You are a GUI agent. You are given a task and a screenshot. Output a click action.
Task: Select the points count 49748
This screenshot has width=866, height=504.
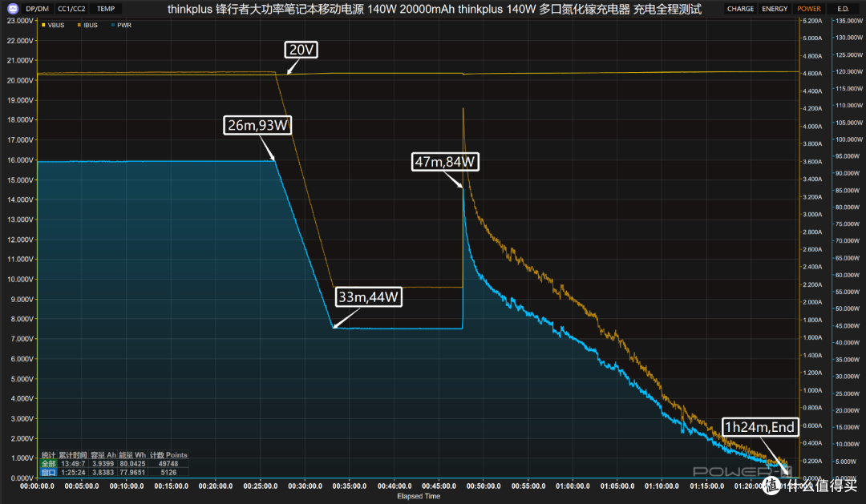tap(168, 464)
